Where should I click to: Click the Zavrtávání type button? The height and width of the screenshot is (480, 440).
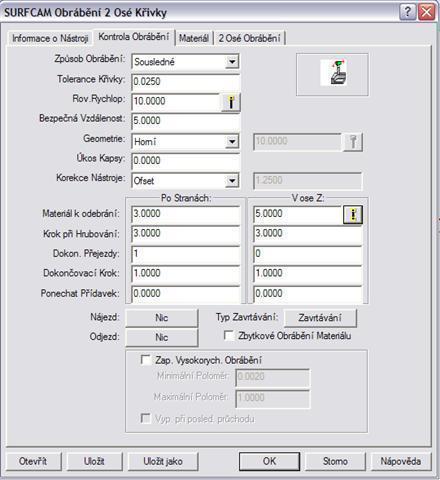tap(320, 318)
